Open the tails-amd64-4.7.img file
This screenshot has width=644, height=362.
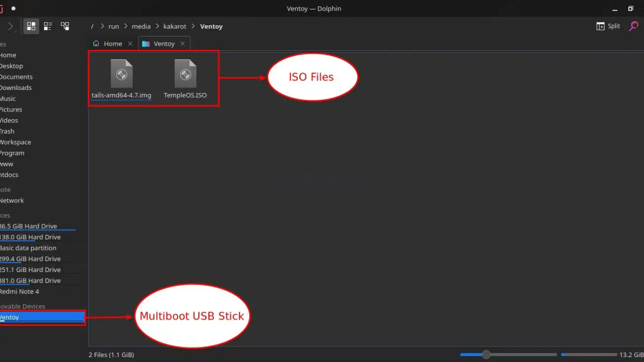click(121, 75)
